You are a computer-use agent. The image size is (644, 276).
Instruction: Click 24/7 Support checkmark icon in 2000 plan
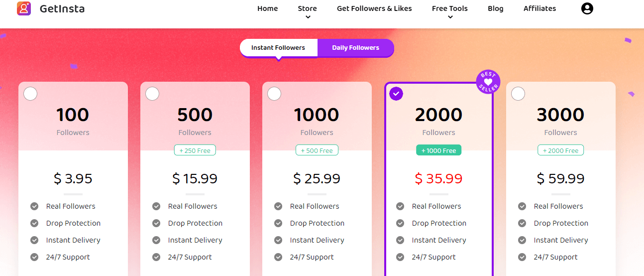(x=400, y=257)
